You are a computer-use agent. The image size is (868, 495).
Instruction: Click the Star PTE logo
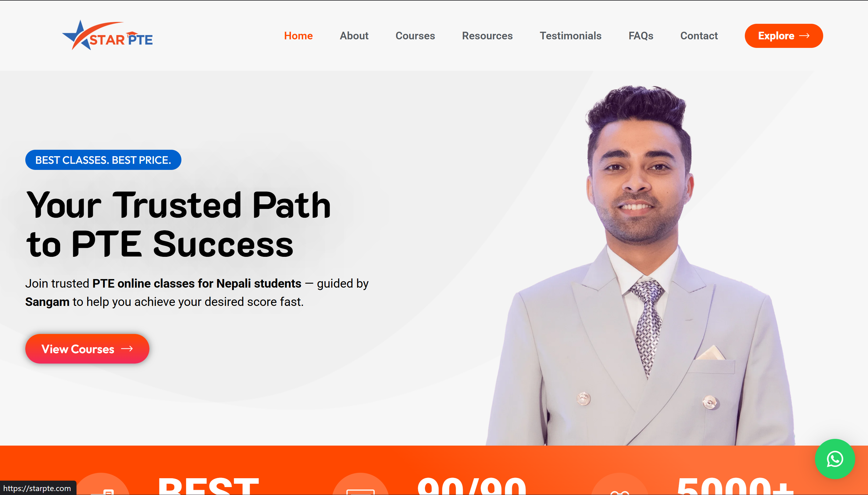pyautogui.click(x=107, y=35)
